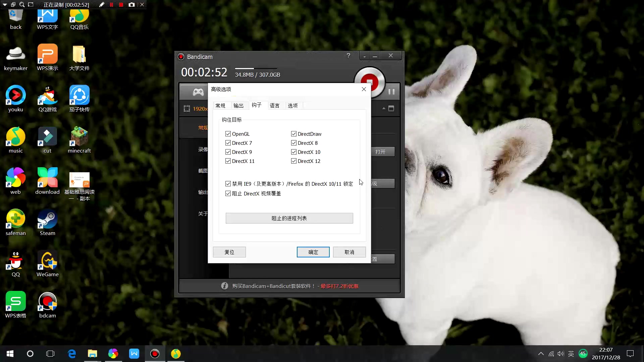Screen dimensions: 644x362
Task: Click the 打开 button in Bandicam
Action: tap(383, 152)
